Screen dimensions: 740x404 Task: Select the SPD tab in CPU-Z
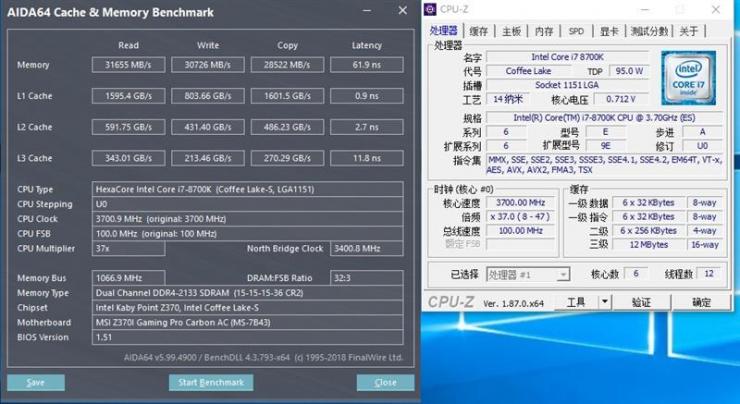pos(576,31)
